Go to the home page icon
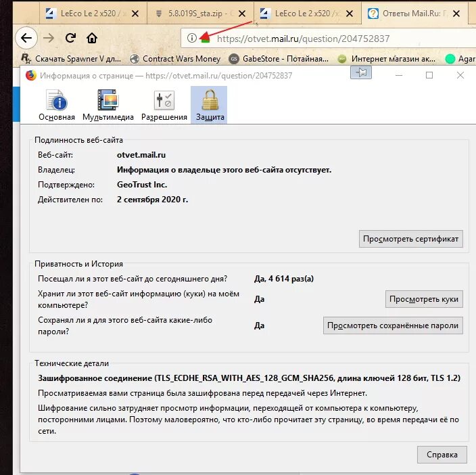Image resolution: width=476 pixels, height=475 pixels. [92, 38]
